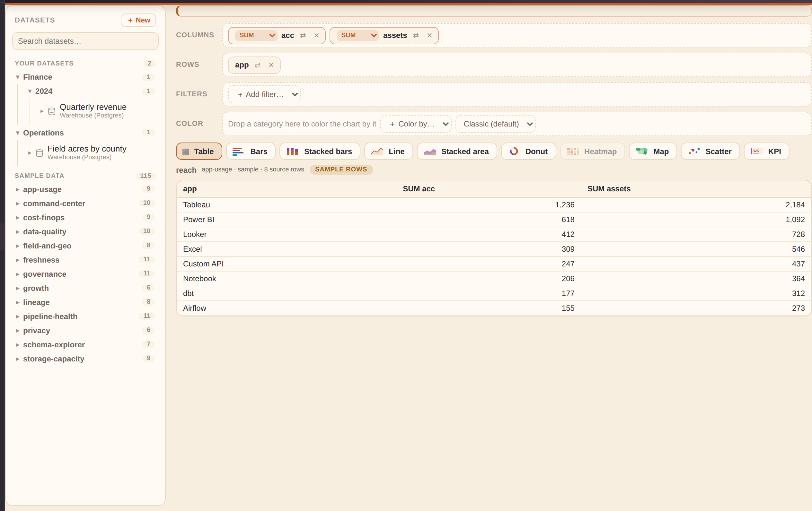
Task: Select the dbt row label
Action: tap(188, 294)
